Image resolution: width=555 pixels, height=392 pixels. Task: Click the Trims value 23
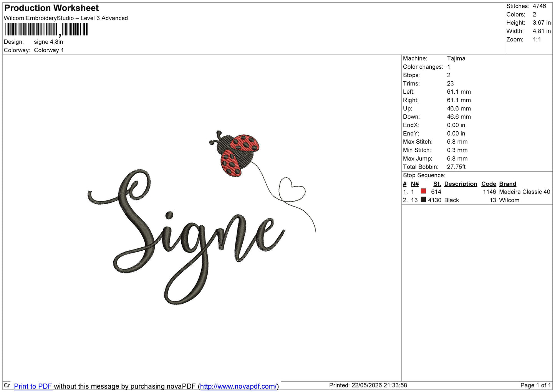(450, 83)
